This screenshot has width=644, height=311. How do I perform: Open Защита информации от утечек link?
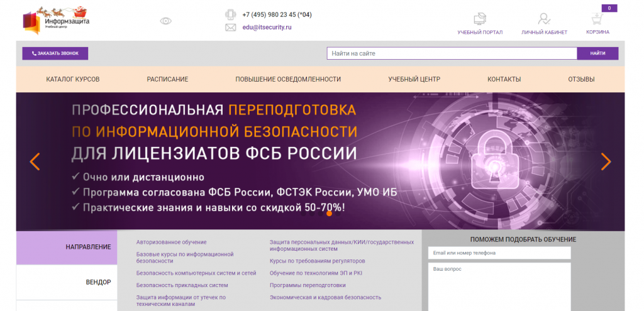[x=181, y=301]
